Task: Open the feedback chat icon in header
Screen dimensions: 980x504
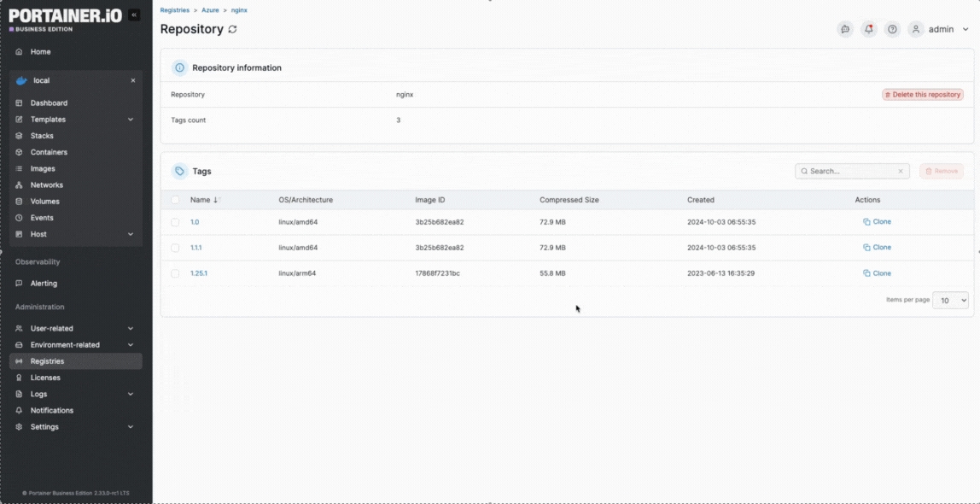Action: pyautogui.click(x=844, y=29)
